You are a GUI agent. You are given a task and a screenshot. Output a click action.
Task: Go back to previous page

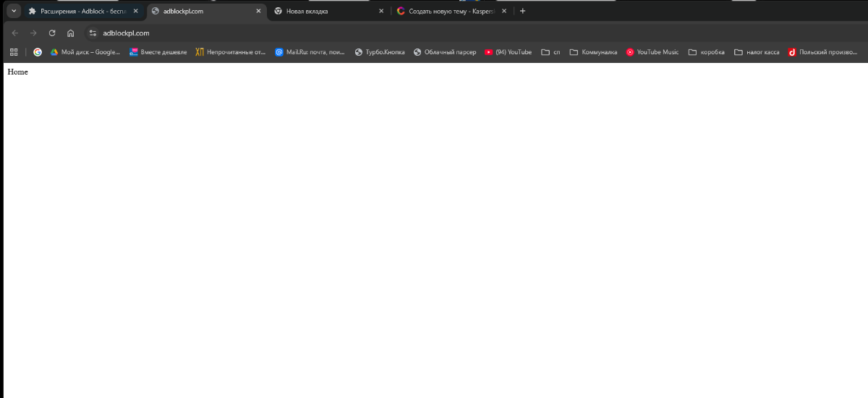15,33
